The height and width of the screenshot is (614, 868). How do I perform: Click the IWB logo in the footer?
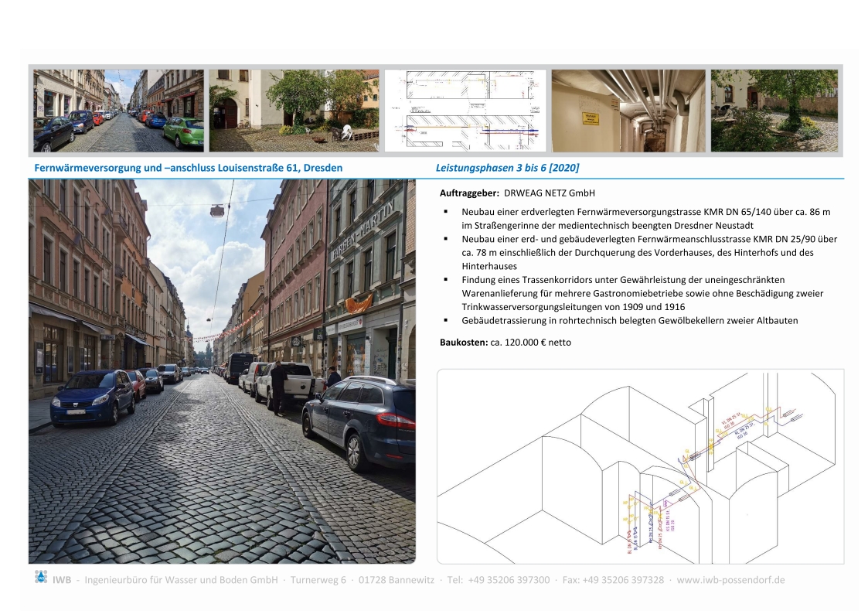tap(41, 577)
